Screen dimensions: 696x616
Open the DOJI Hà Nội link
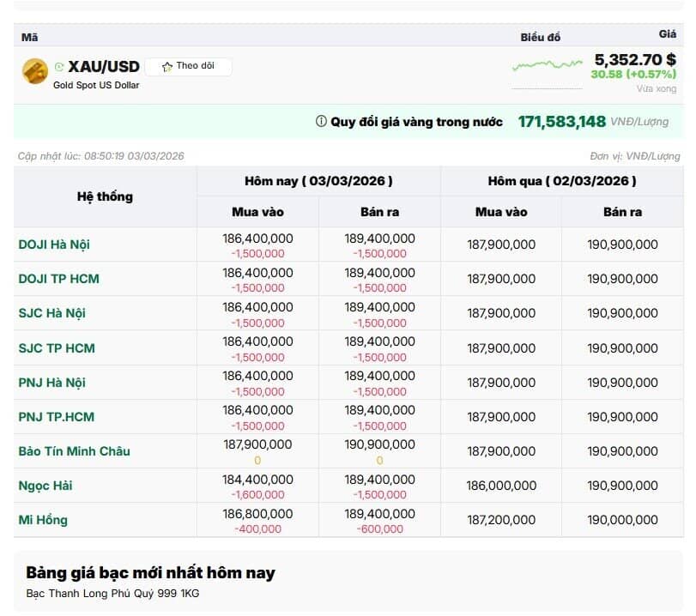(54, 245)
